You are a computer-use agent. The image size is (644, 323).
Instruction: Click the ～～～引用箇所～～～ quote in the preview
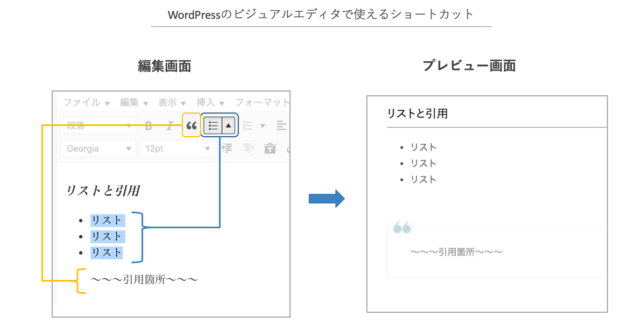tap(456, 252)
